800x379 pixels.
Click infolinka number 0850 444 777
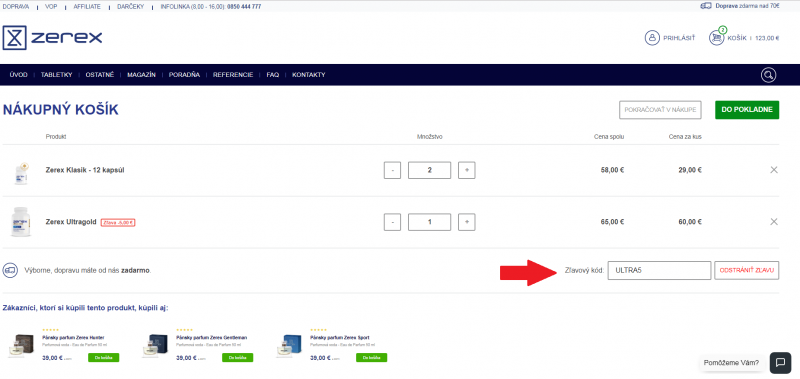(244, 7)
